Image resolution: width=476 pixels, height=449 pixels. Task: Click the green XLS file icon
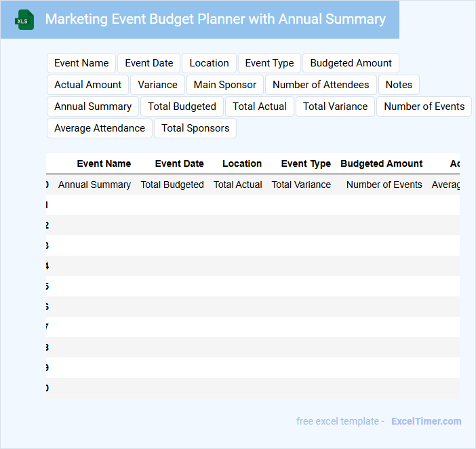(24, 20)
